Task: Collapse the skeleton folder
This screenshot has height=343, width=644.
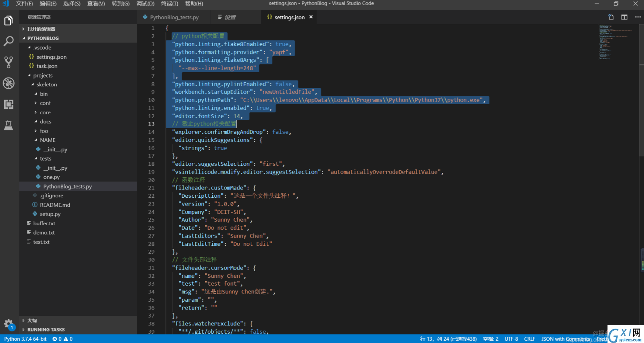Action: tap(47, 85)
